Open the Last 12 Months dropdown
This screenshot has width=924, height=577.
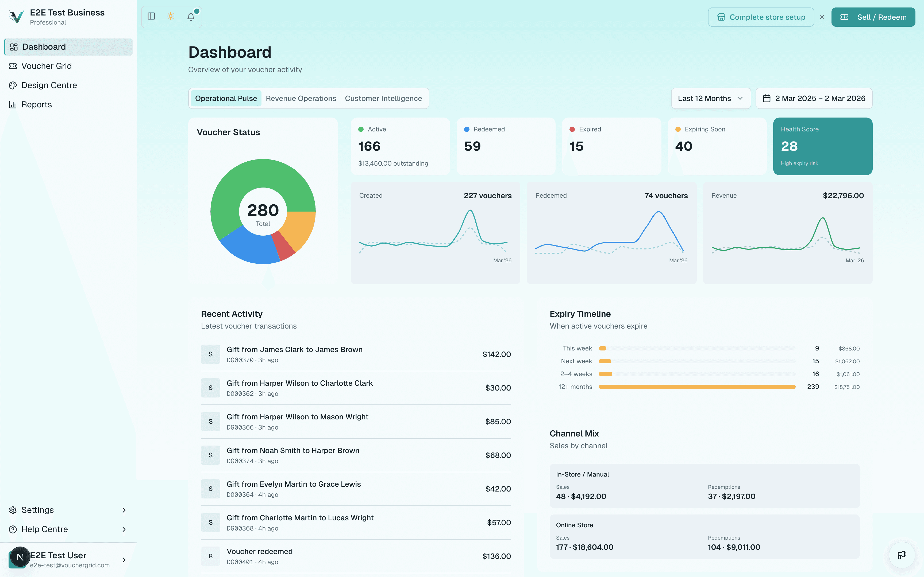click(711, 98)
